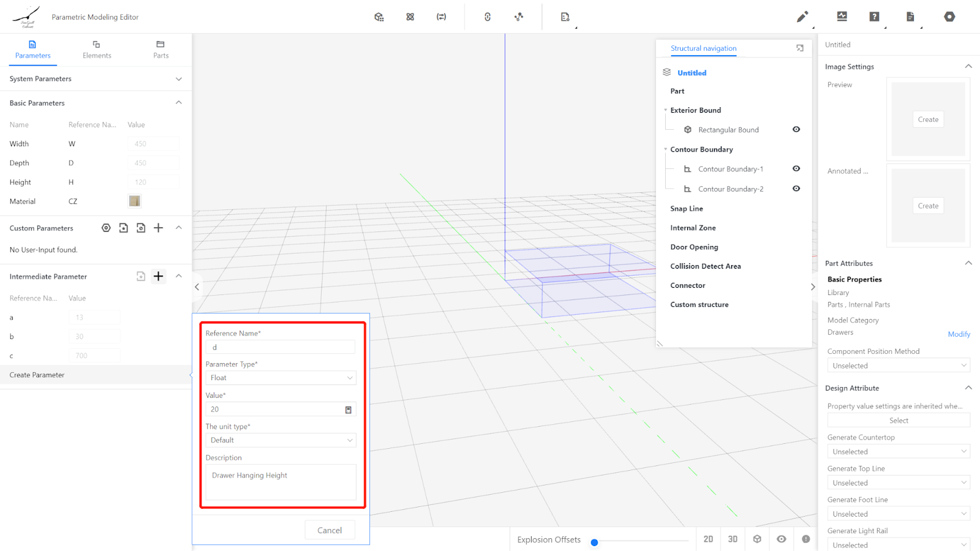Screen dimensions: 980x551
Task: Click the Cancel button
Action: (x=330, y=530)
